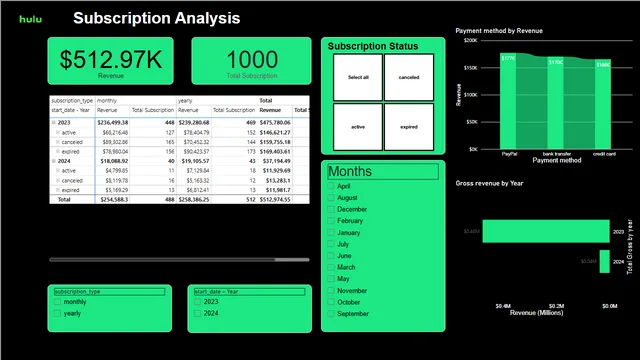This screenshot has height=360, width=640.
Task: Expand the active row under 2024
Action: [58, 171]
